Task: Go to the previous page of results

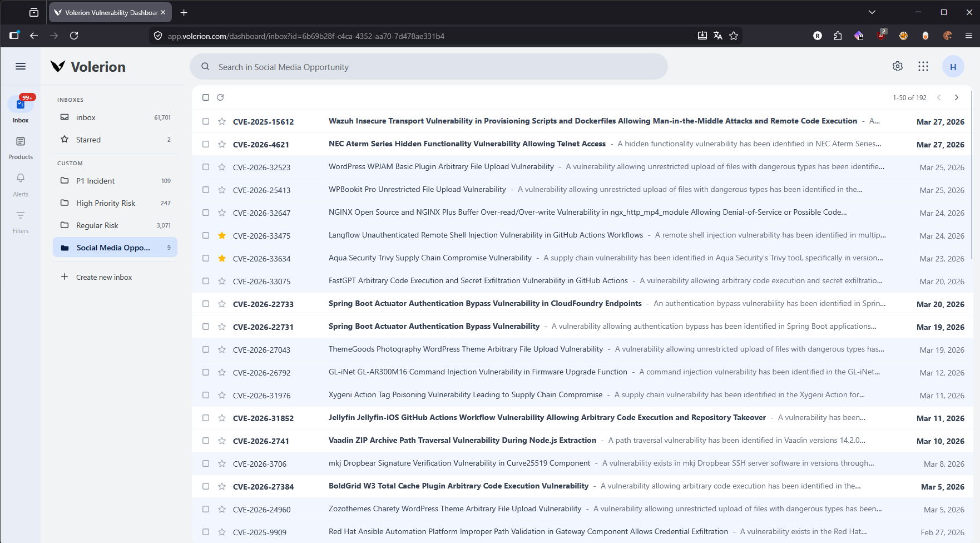Action: (x=939, y=97)
